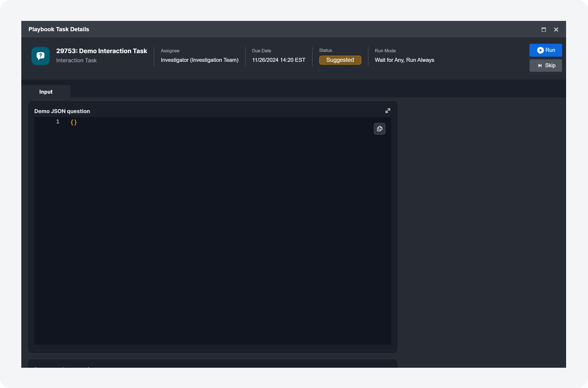Screen dimensions: 588x388
Task: Click the Investigator (Investigation Team) assignee value
Action: tap(199, 60)
